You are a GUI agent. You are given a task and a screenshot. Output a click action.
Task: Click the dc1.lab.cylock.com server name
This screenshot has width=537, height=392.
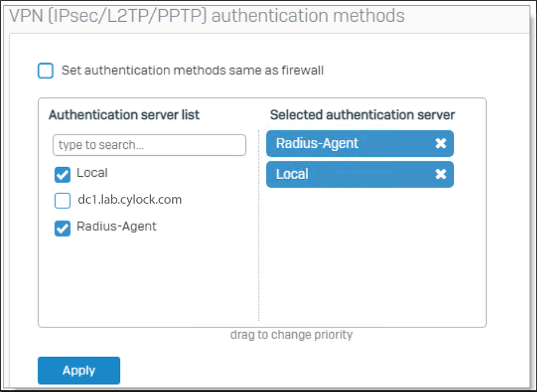(130, 200)
